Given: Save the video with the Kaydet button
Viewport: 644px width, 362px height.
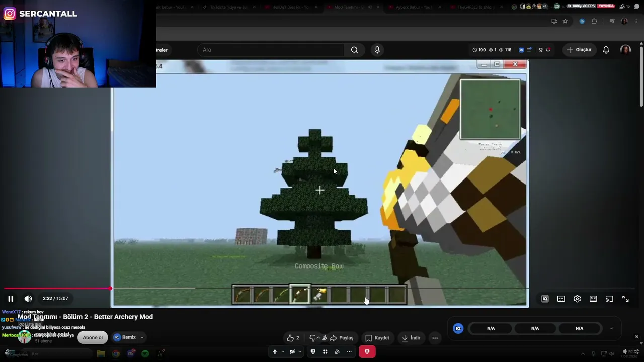Looking at the screenshot, I should (x=377, y=338).
